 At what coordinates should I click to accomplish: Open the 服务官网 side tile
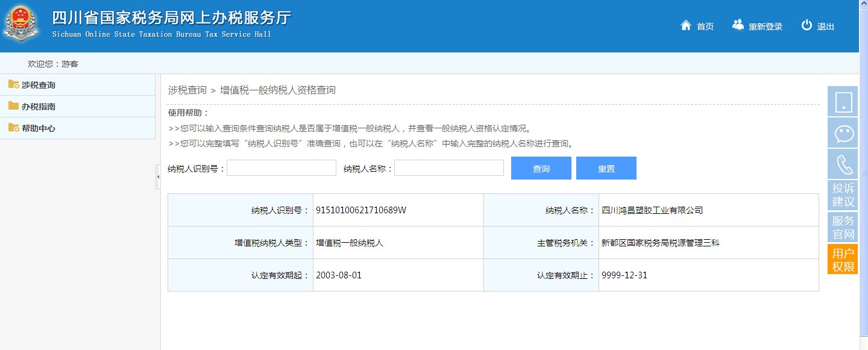tap(843, 227)
